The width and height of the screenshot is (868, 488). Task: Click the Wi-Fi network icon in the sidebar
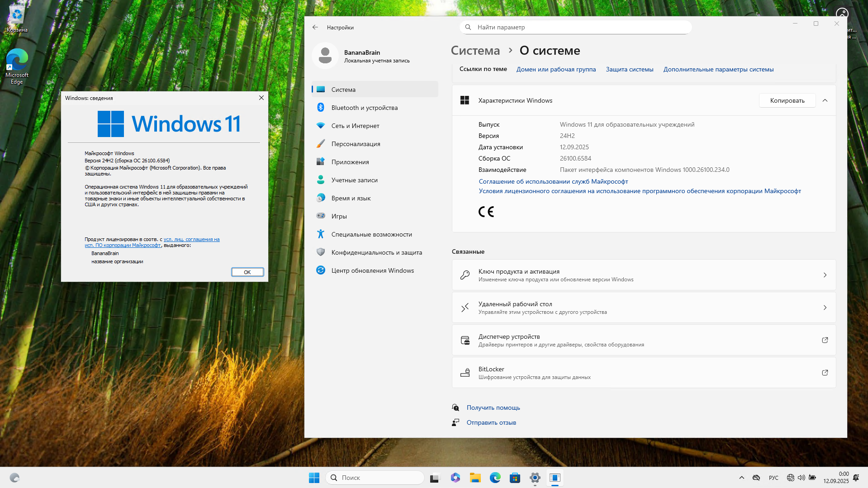(x=321, y=125)
